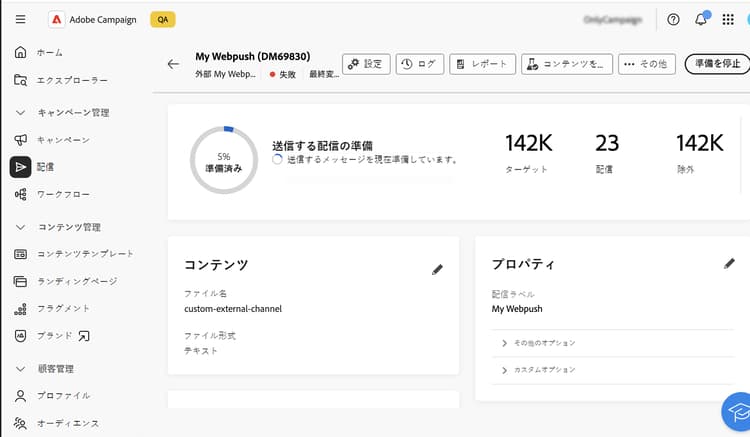Click the 23 配信 metric
Screen dimensions: 750x437
607,153
